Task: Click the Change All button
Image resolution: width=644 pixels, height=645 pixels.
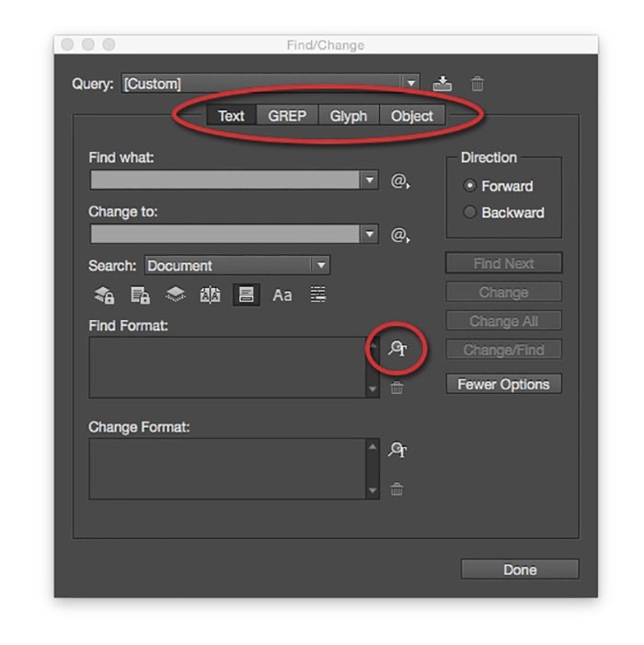Action: pyautogui.click(x=504, y=321)
